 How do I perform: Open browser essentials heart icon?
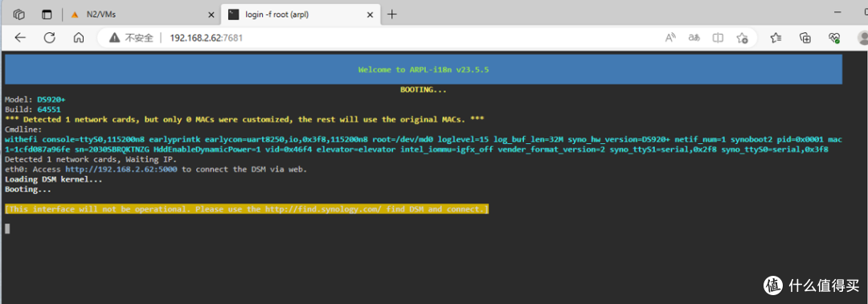tap(834, 38)
